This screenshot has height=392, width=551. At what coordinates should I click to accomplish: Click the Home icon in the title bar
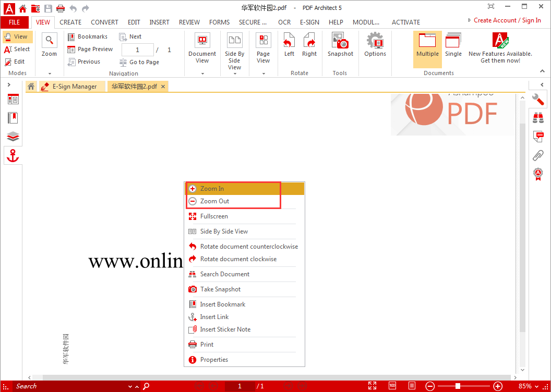[x=22, y=8]
